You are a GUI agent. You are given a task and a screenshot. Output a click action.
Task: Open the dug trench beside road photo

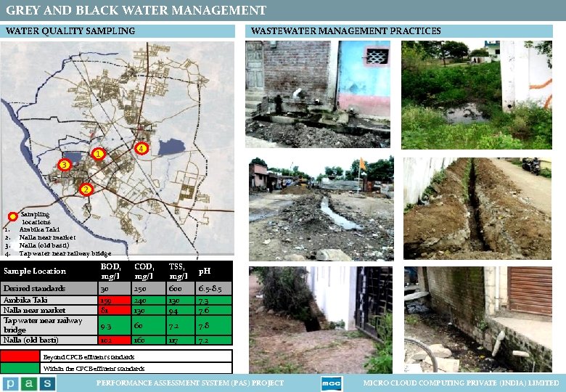pos(477,208)
